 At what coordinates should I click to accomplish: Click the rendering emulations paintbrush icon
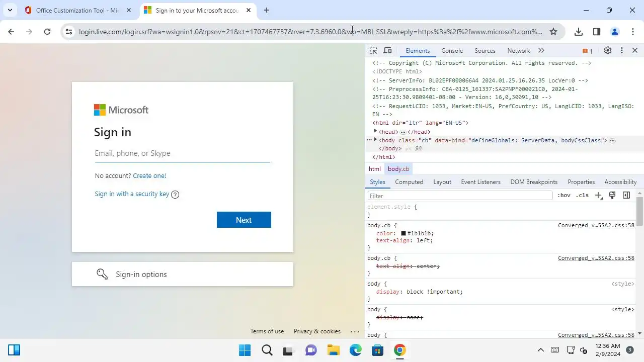click(612, 196)
